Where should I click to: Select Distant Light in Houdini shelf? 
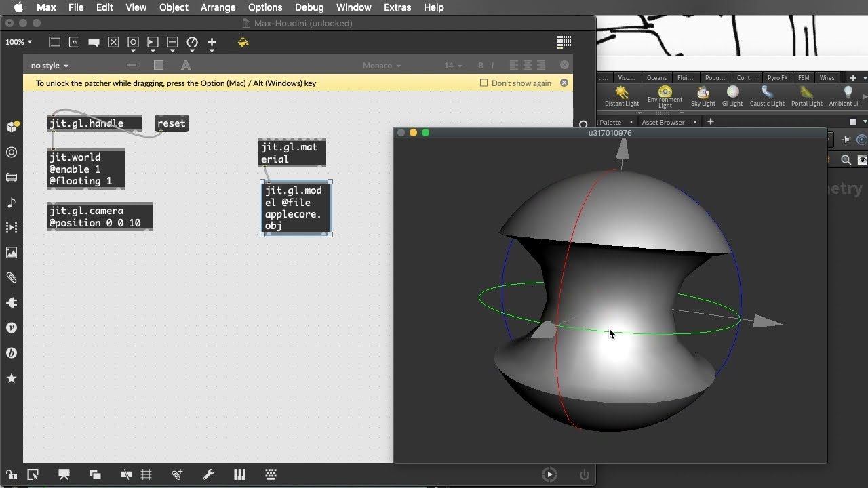tap(622, 96)
